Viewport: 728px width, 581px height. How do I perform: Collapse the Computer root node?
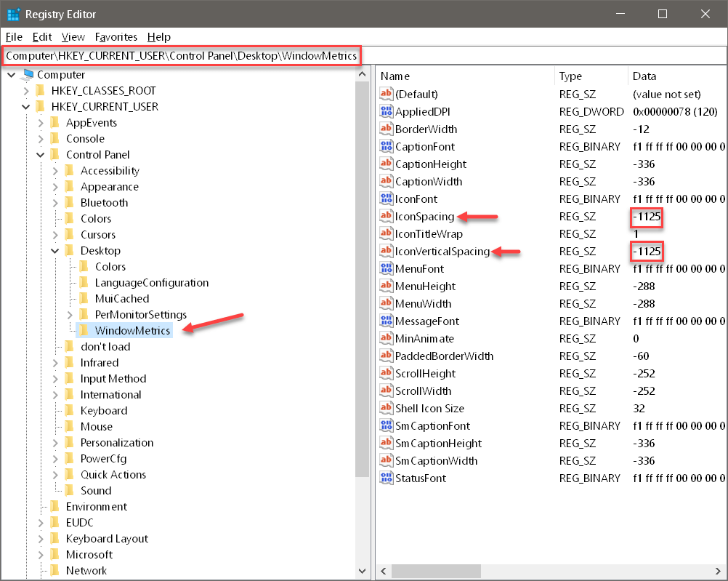[x=12, y=74]
